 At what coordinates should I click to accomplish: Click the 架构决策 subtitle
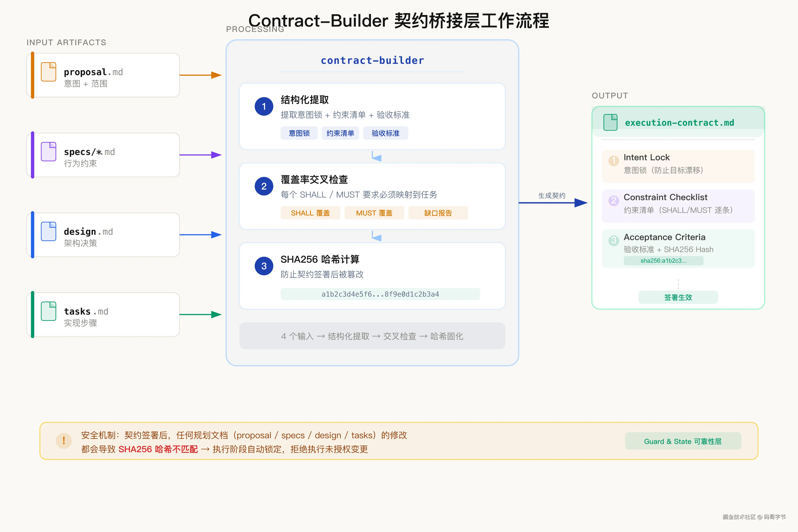click(x=80, y=243)
